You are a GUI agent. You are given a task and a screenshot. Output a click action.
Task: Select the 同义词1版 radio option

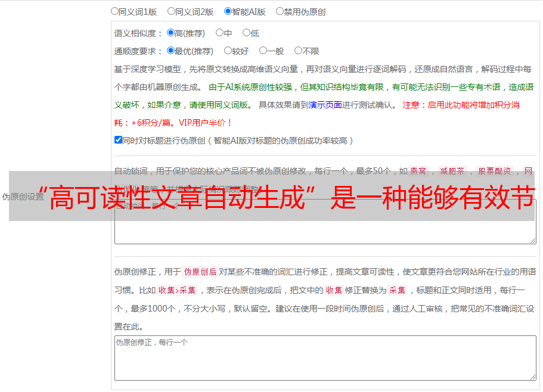114,11
